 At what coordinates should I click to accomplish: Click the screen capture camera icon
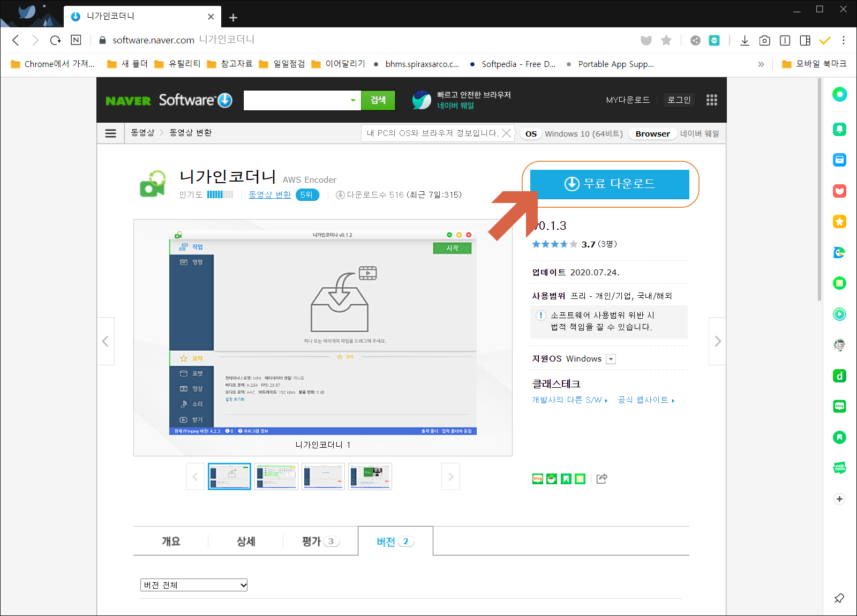(765, 40)
